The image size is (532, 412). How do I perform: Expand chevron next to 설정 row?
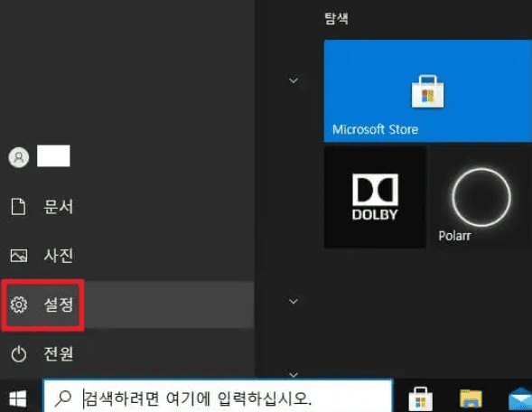294,301
